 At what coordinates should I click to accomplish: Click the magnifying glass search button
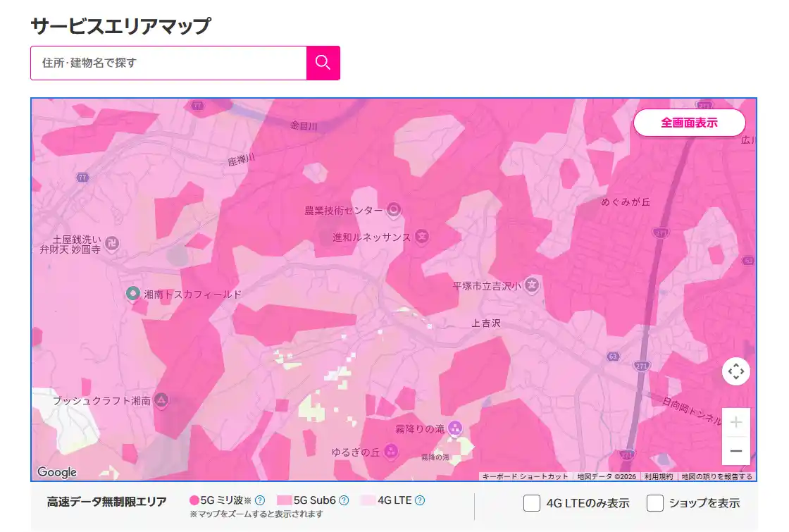point(323,63)
